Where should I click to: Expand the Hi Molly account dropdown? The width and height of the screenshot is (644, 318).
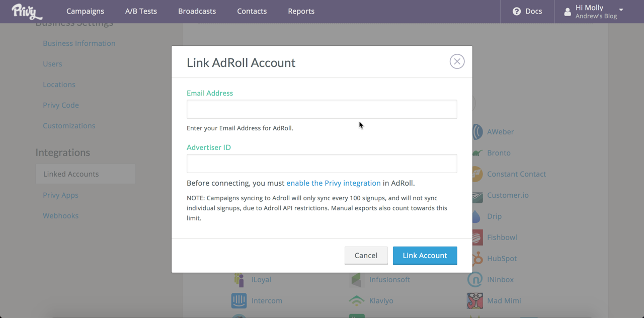point(621,10)
